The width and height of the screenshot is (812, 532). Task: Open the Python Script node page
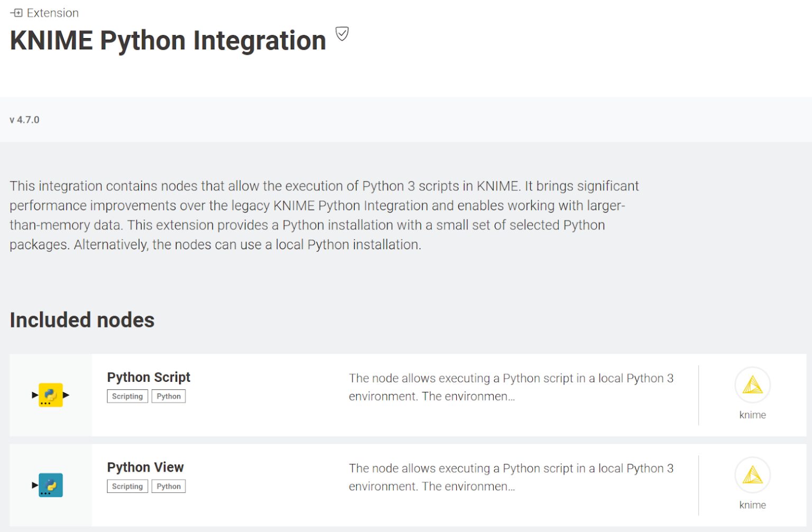(x=148, y=377)
